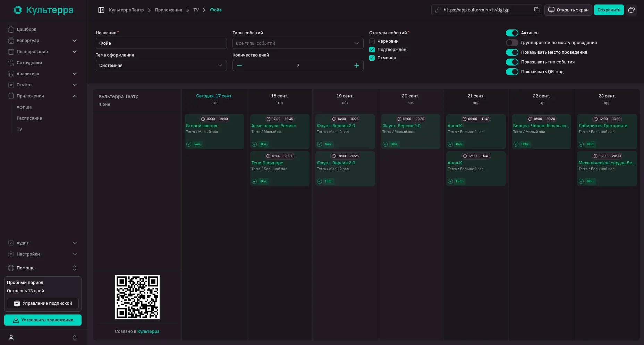The height and width of the screenshot is (345, 644).
Task: Click Установить приложение button
Action: [43, 320]
